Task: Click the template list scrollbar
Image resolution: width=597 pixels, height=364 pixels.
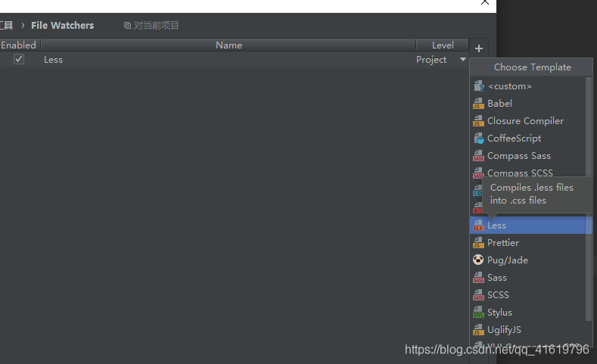Action: click(589, 199)
